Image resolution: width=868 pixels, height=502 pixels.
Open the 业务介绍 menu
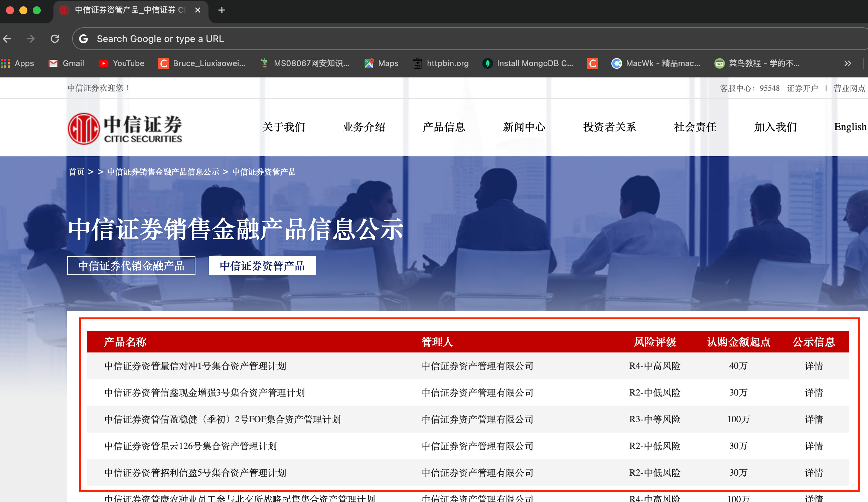pyautogui.click(x=364, y=127)
